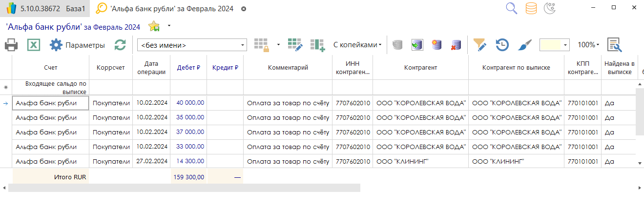Toggle night mode with the moon icon

[550, 8]
